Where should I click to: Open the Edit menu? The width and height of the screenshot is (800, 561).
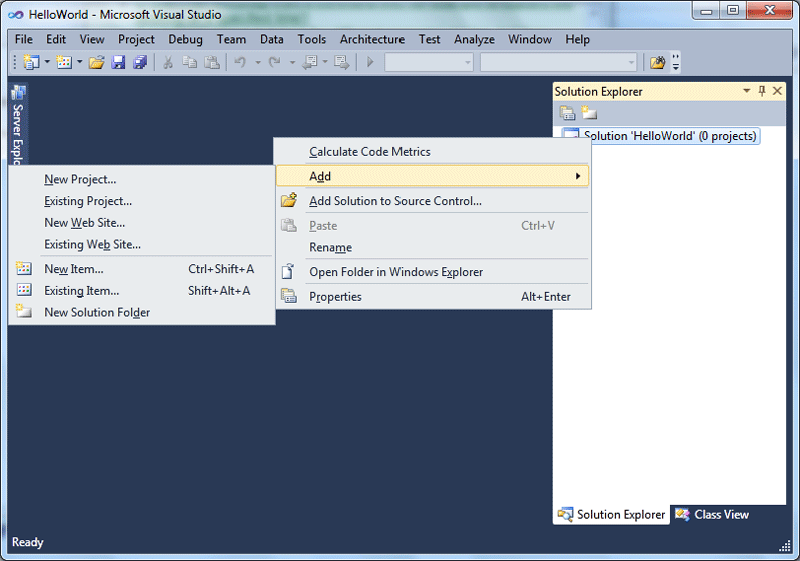coord(56,39)
